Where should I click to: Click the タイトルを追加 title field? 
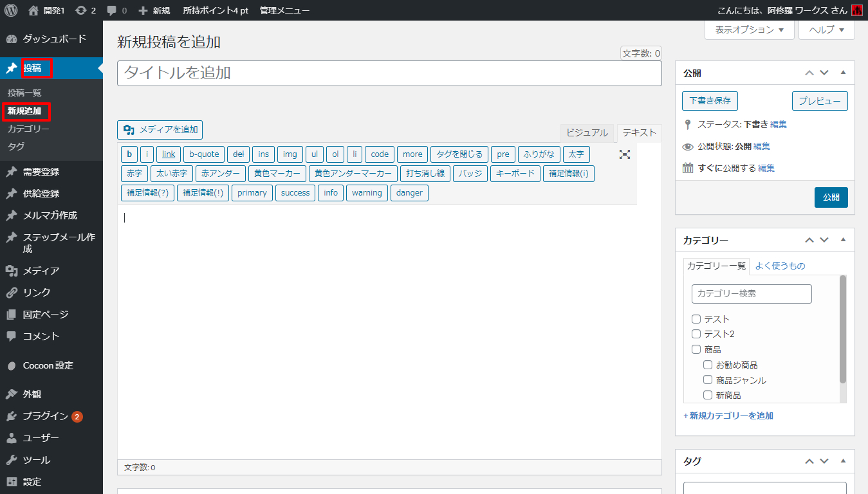(389, 73)
